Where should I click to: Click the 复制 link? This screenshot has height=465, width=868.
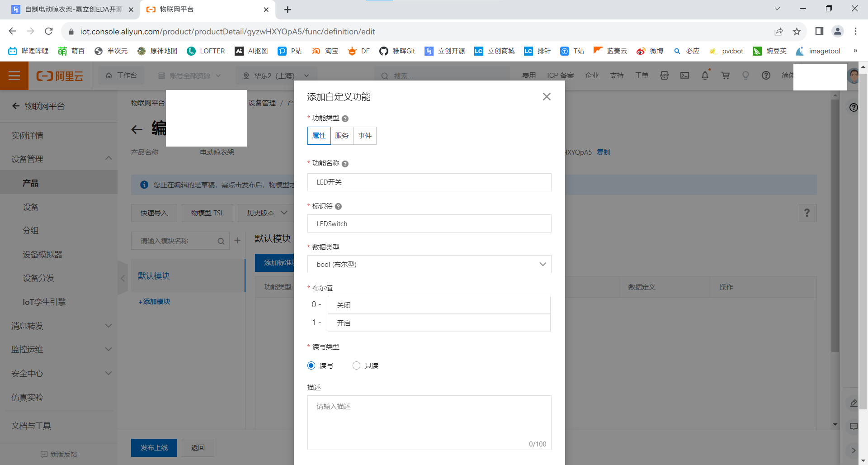(603, 152)
